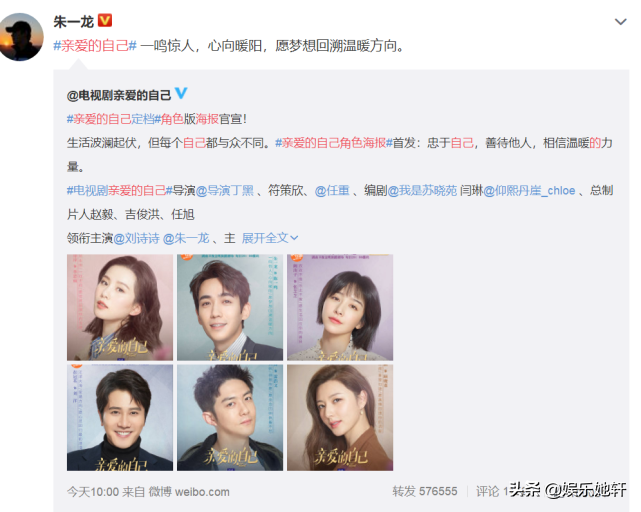The height and width of the screenshot is (512, 641).
Task: Visit mention @导演丁黑
Action: pos(225,191)
